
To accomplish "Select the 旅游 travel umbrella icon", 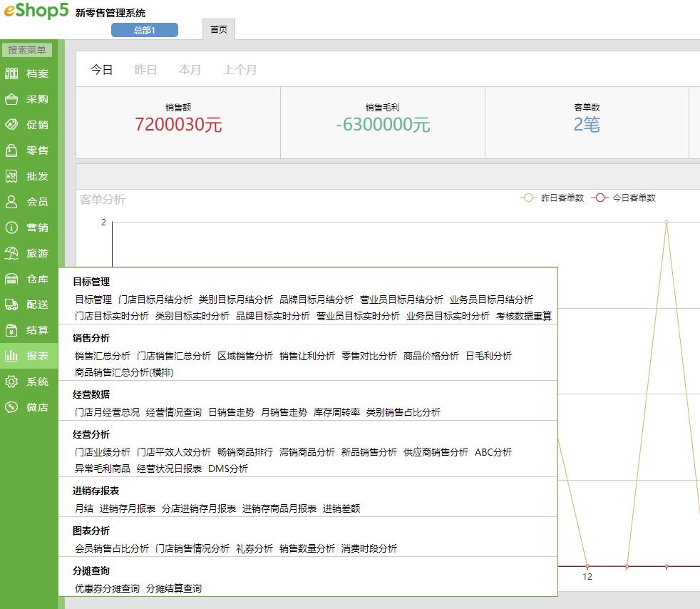I will click(x=11, y=253).
